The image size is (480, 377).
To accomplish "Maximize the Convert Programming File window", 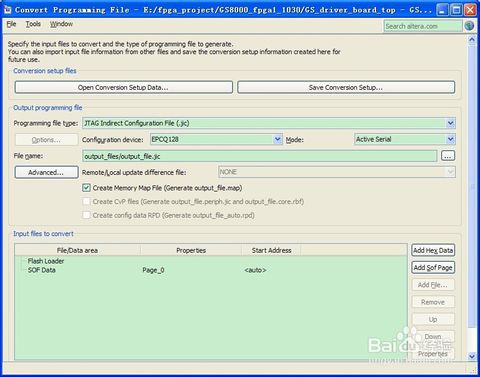I will (x=456, y=10).
